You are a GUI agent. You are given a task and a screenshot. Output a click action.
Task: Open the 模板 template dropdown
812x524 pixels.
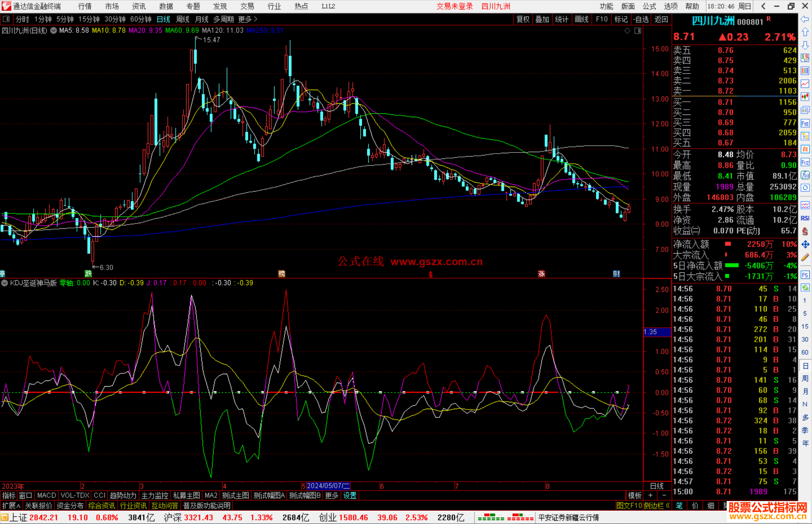click(x=635, y=495)
